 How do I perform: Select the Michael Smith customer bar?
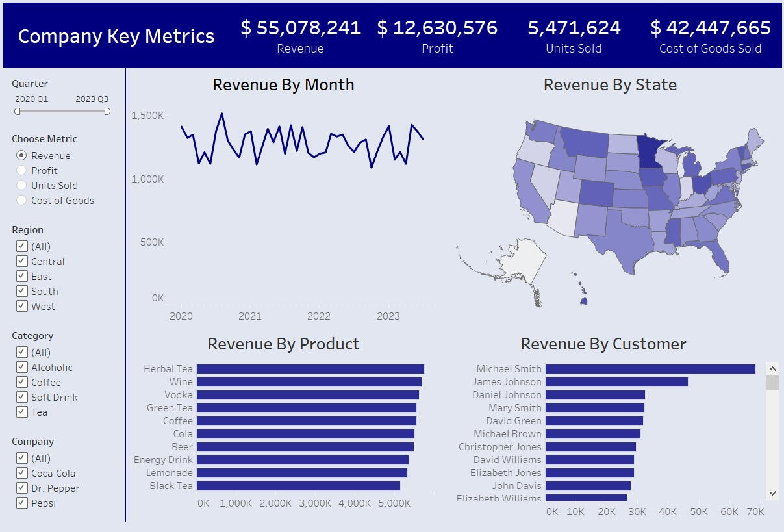tap(650, 369)
